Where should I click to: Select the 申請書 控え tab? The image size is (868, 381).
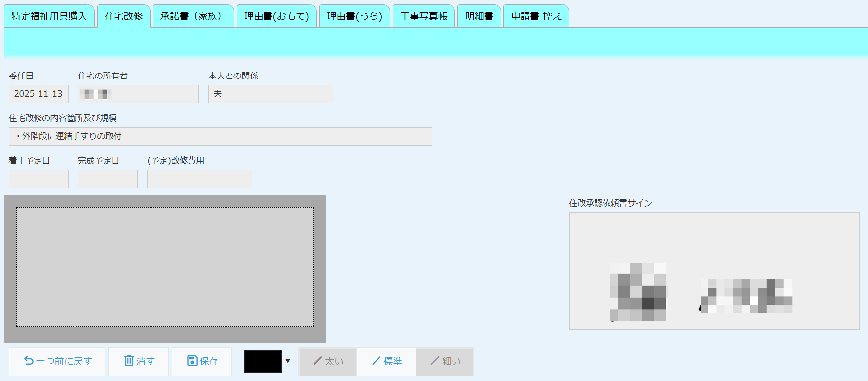(536, 16)
